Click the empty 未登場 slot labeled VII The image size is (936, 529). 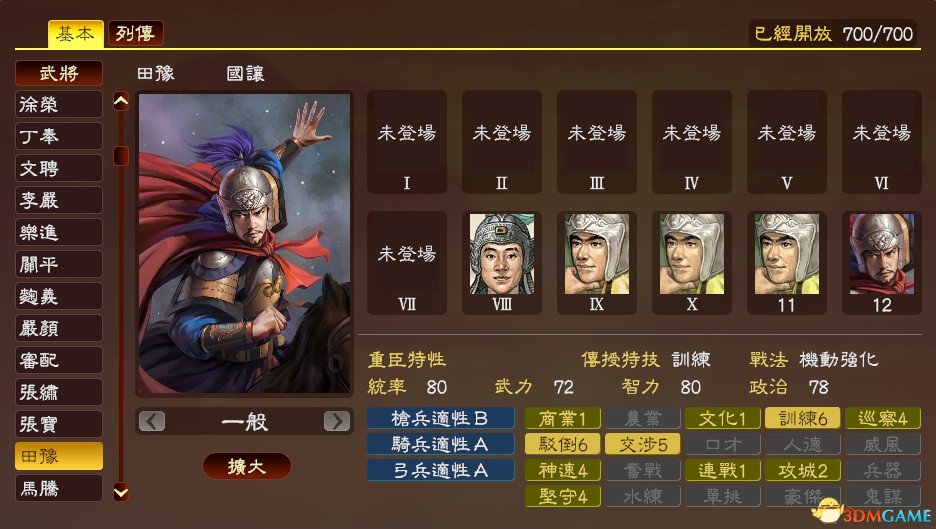click(407, 262)
